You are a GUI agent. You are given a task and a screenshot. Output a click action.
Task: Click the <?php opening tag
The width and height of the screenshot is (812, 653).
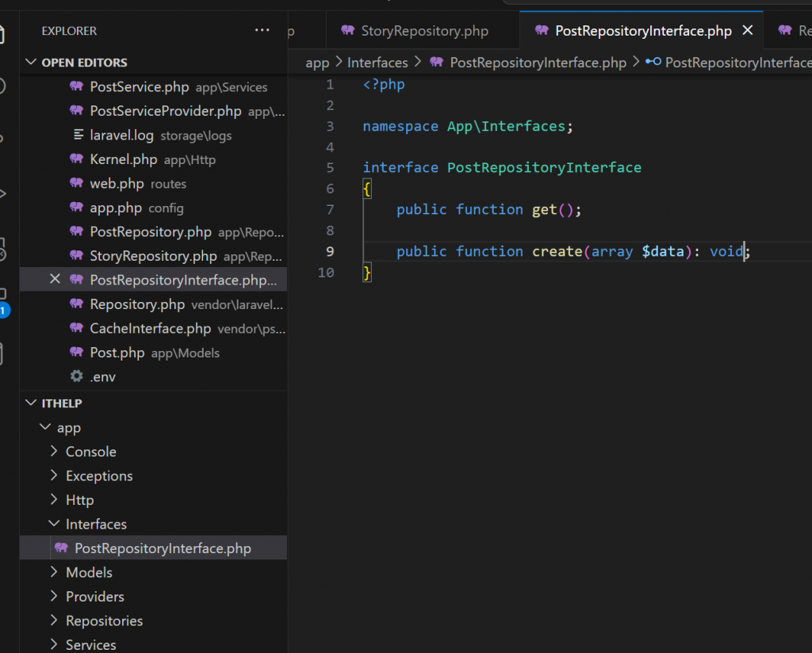tap(384, 84)
